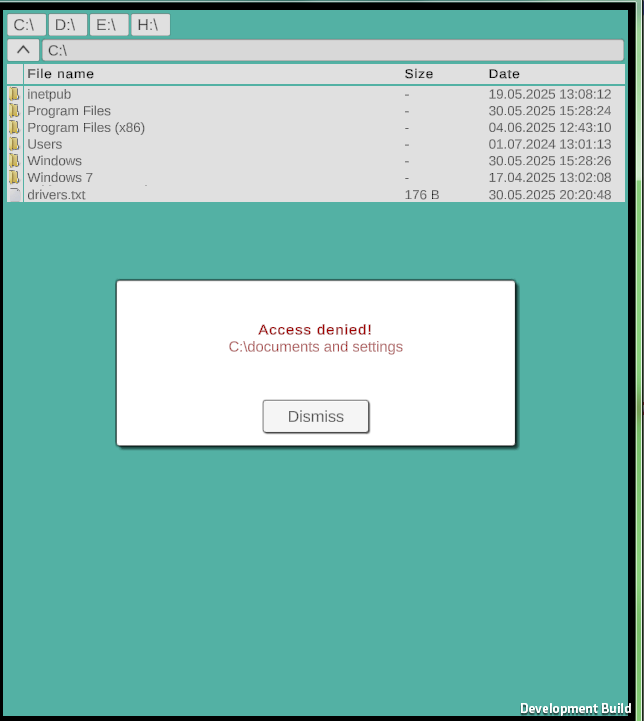The width and height of the screenshot is (644, 721).
Task: Click date 30.05.2025 20:20:48
Action: (x=550, y=195)
